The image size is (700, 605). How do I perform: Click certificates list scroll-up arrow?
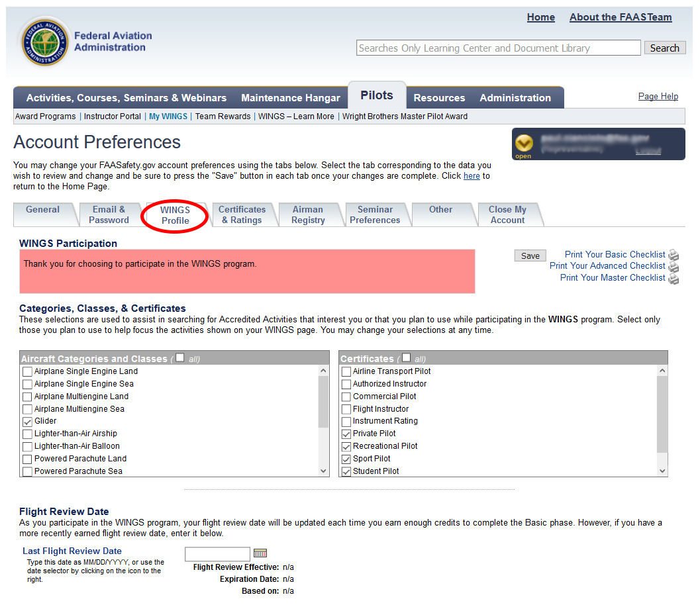(662, 371)
